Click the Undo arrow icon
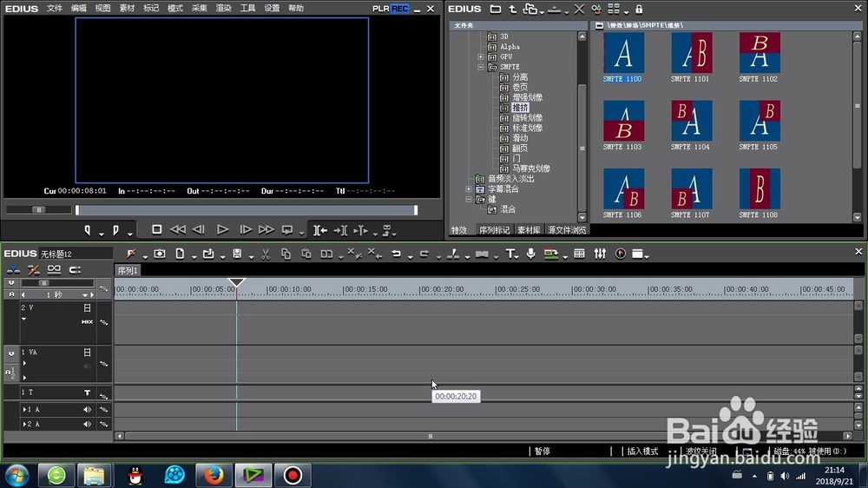The width and height of the screenshot is (868, 488). (x=396, y=254)
